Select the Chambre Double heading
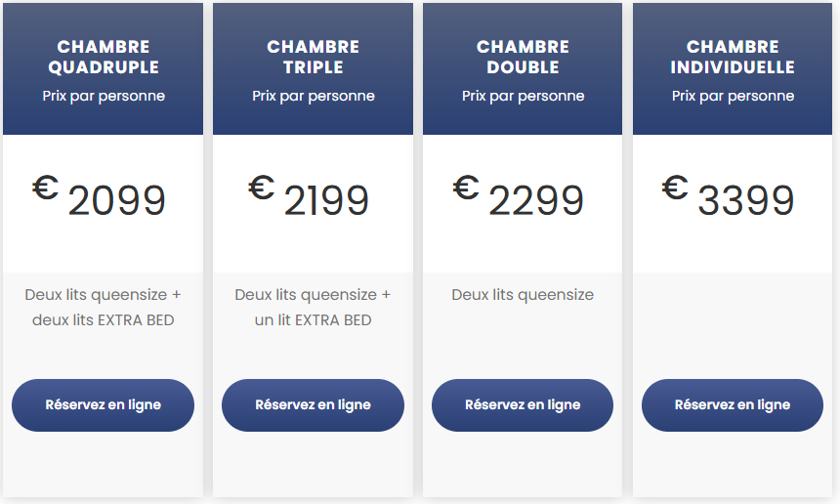 523,58
